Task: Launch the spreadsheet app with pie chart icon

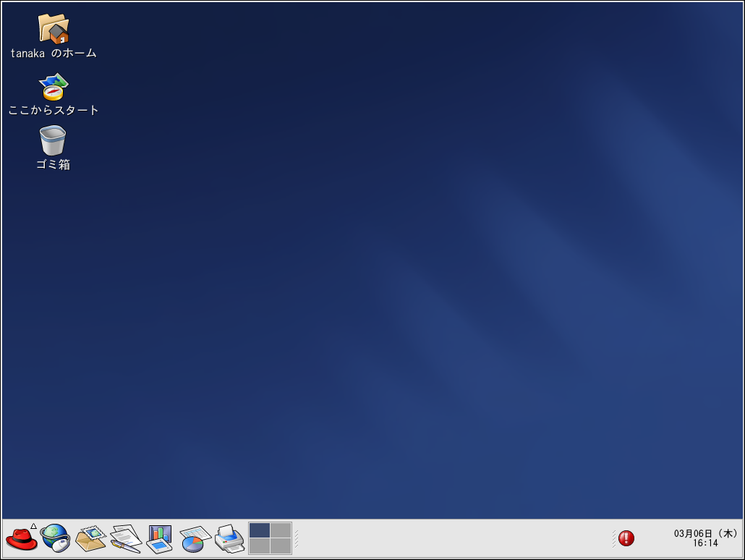Action: (194, 539)
